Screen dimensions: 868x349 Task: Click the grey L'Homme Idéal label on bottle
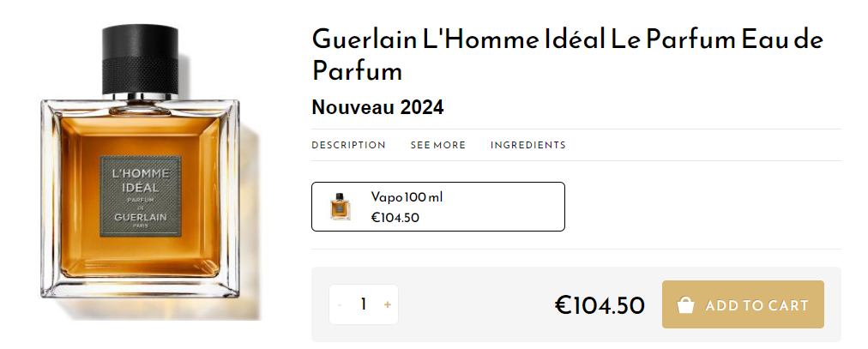141,194
